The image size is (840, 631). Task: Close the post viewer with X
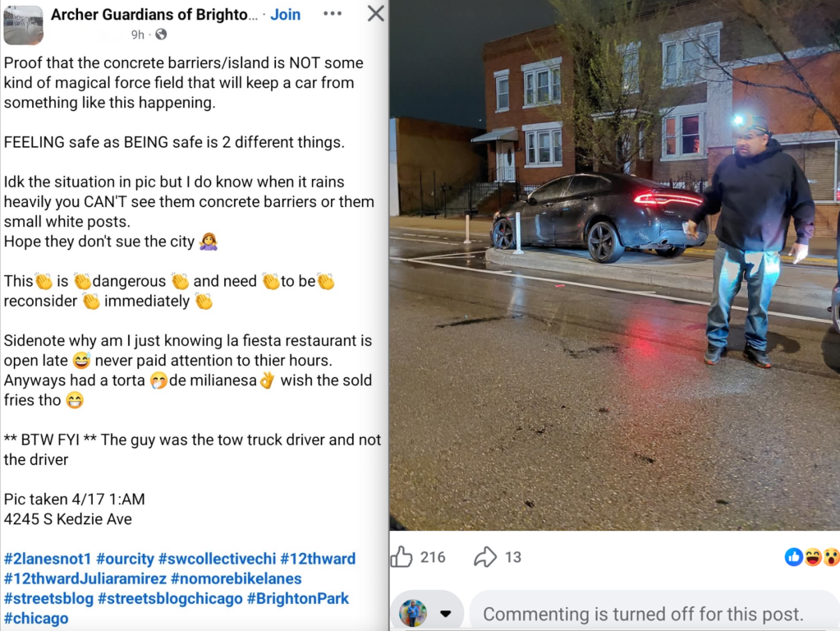click(x=375, y=13)
